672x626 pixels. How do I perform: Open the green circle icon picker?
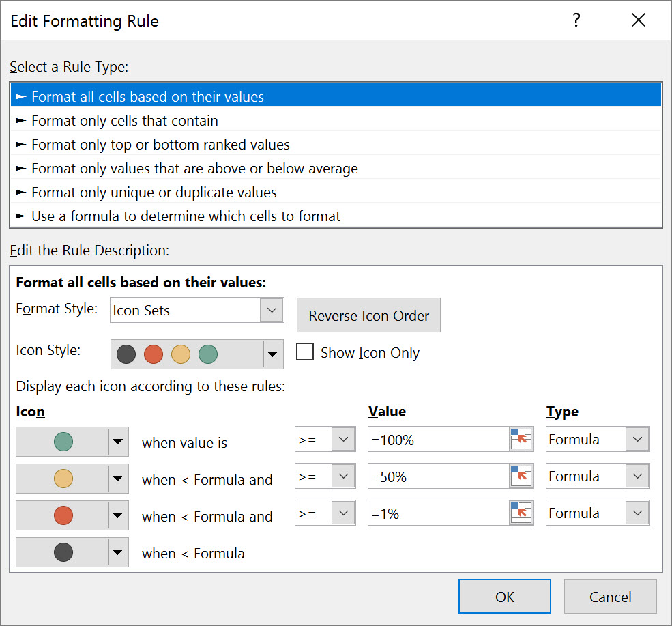tap(118, 442)
